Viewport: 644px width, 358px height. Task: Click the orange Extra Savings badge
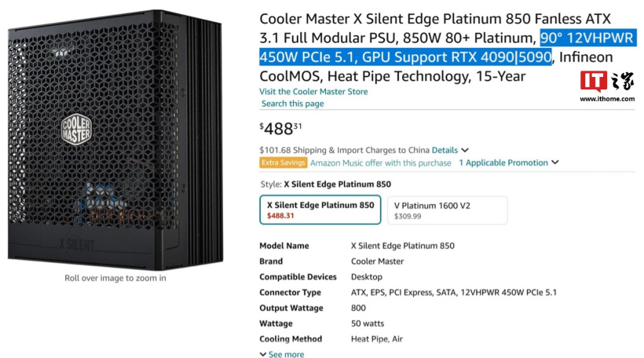click(283, 163)
